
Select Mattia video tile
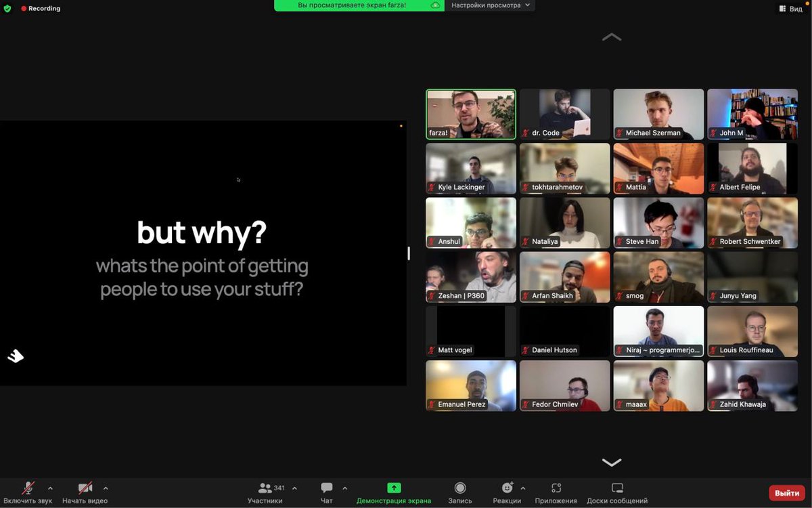point(658,169)
